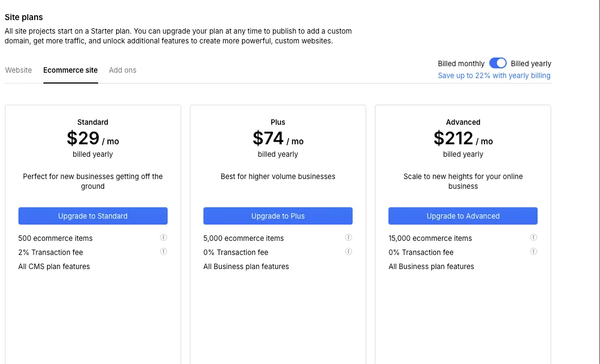Show info for Plus plan 0% Transaction fee

tap(348, 252)
